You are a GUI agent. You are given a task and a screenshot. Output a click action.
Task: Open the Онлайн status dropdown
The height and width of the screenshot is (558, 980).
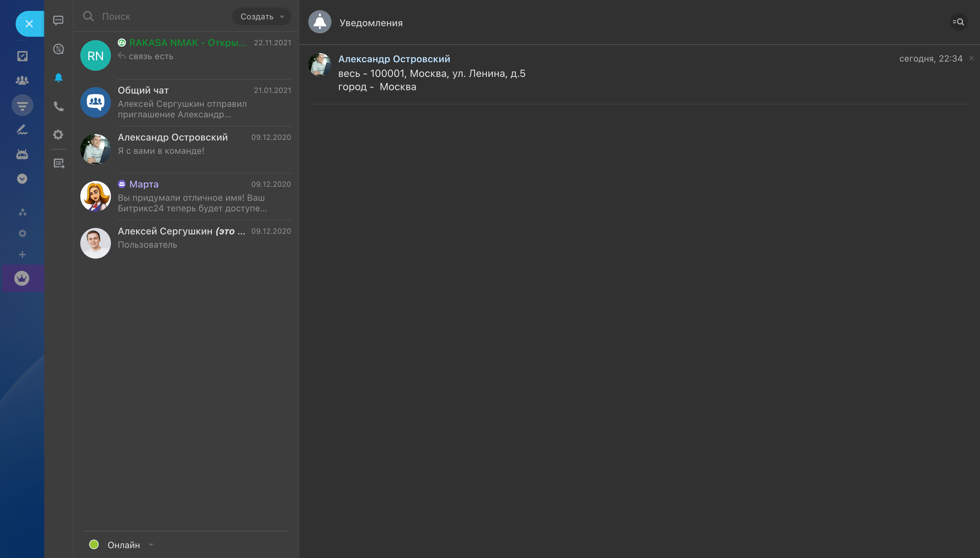point(124,545)
